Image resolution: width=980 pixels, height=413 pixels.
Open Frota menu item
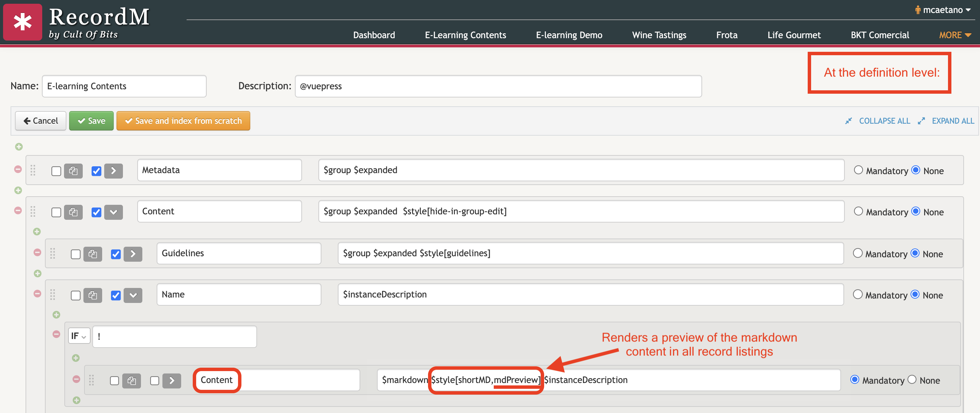pos(727,35)
